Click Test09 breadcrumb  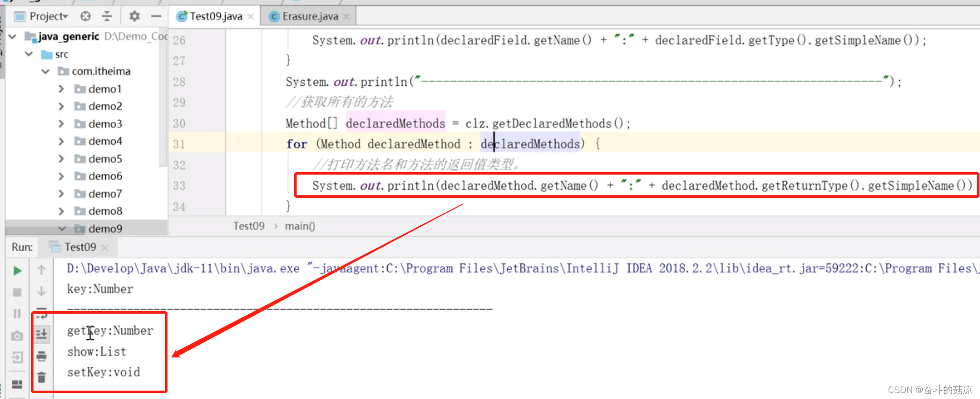pos(249,226)
